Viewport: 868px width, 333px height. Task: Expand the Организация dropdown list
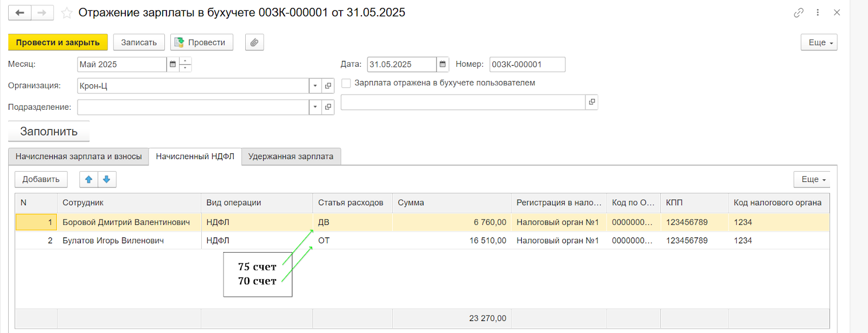click(315, 86)
